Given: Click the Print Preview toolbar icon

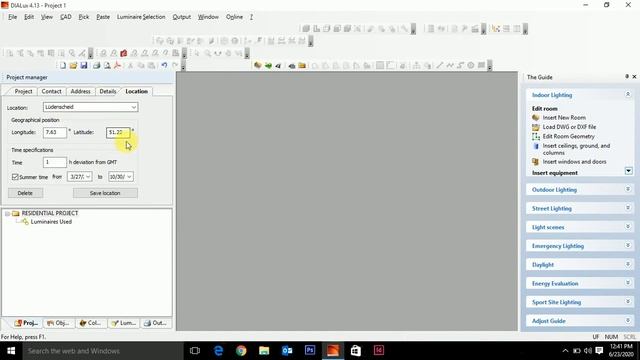Looking at the screenshot, I should (107, 65).
